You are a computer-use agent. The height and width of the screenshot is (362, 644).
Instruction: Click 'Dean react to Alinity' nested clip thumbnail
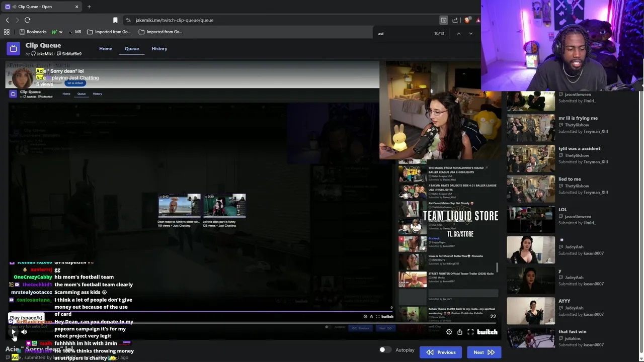[x=179, y=206]
